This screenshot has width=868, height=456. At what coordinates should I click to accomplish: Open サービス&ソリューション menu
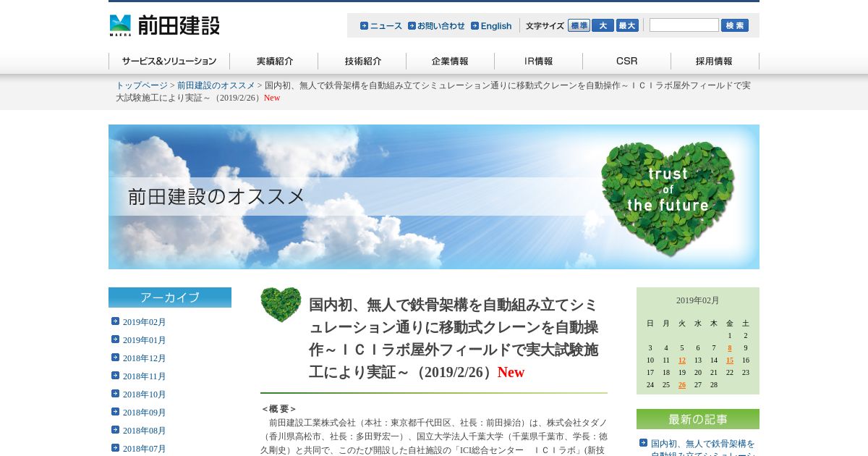[169, 62]
